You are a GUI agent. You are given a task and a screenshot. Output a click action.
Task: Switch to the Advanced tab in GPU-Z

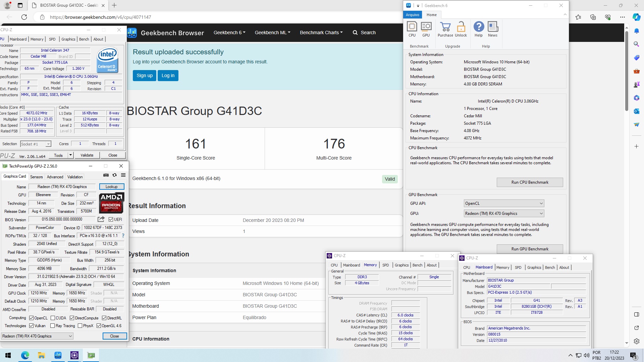point(55,177)
